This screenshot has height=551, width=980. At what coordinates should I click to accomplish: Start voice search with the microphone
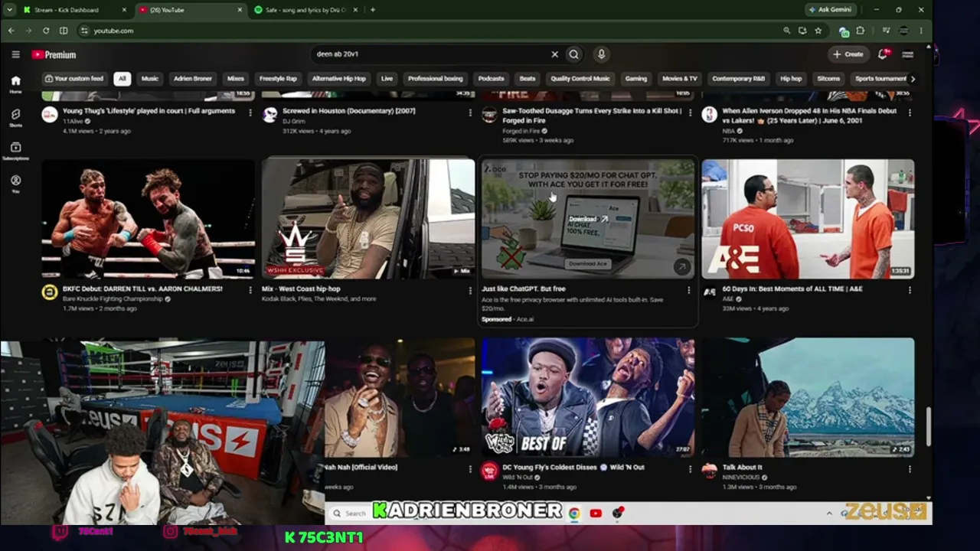pos(601,54)
